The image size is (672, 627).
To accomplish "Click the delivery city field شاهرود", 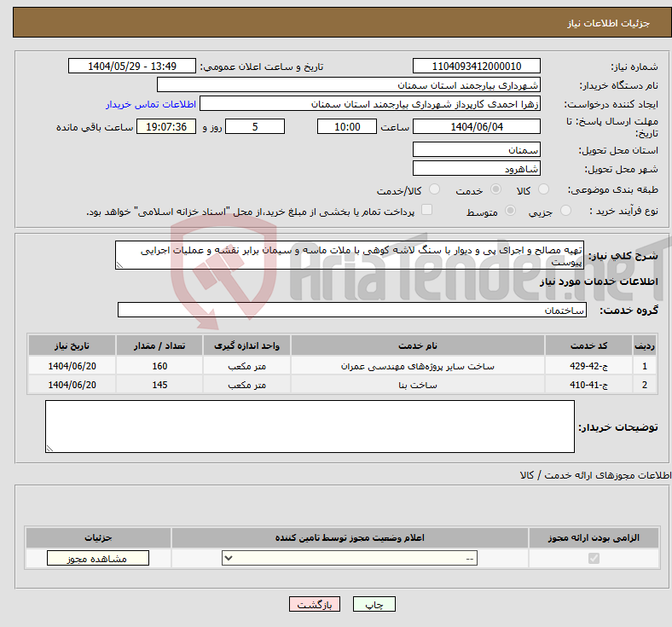I will coord(476,168).
